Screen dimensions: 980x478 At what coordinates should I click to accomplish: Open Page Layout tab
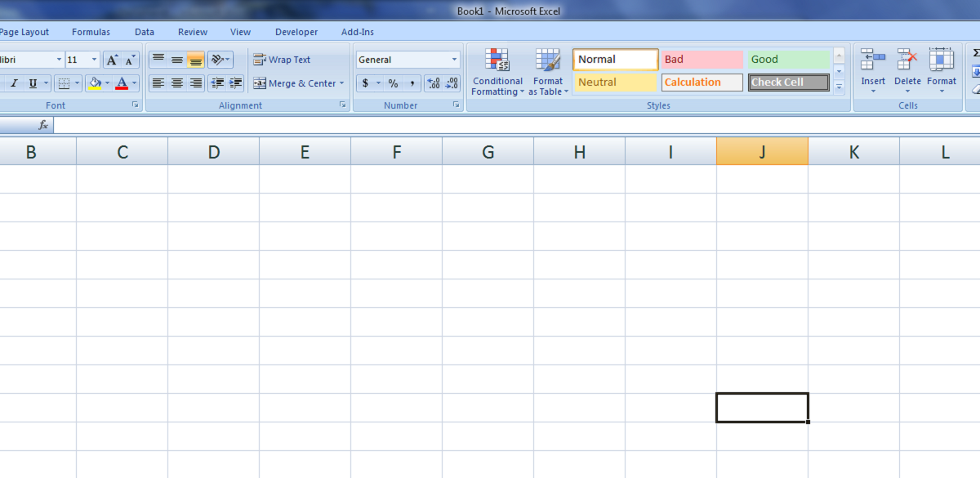(x=24, y=33)
